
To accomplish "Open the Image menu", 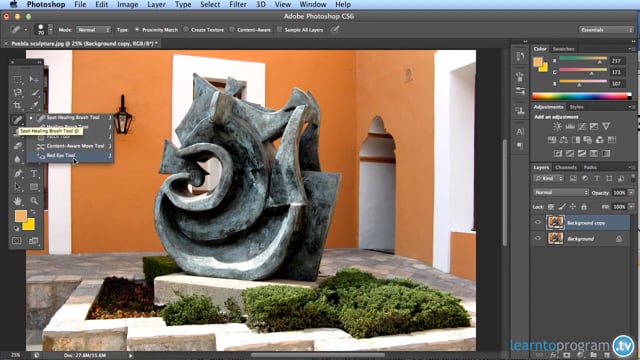I will pos(128,4).
